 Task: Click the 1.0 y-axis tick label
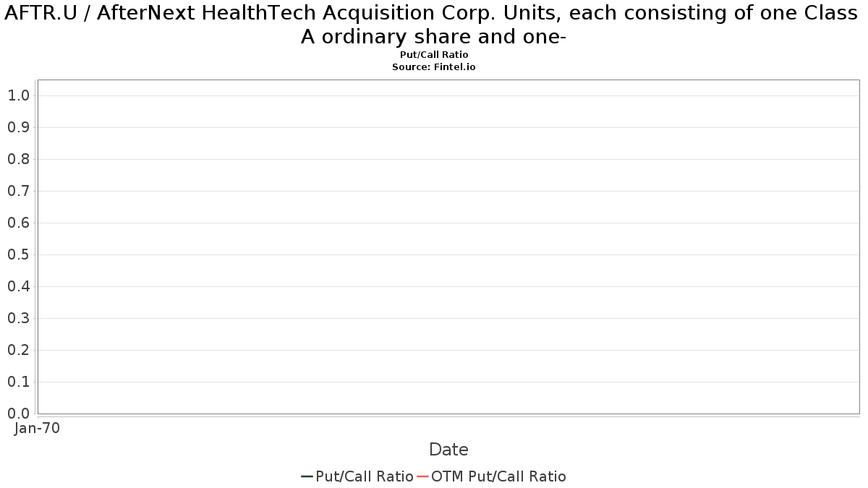[19, 95]
